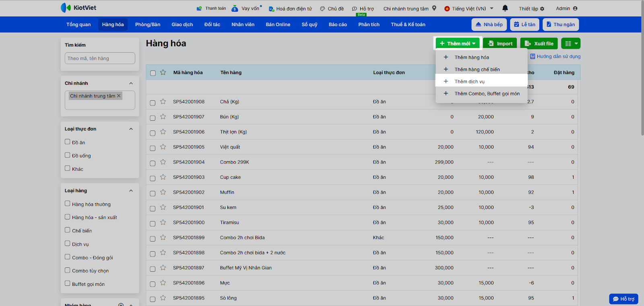Star the Chả (Kg) product row

point(163,101)
